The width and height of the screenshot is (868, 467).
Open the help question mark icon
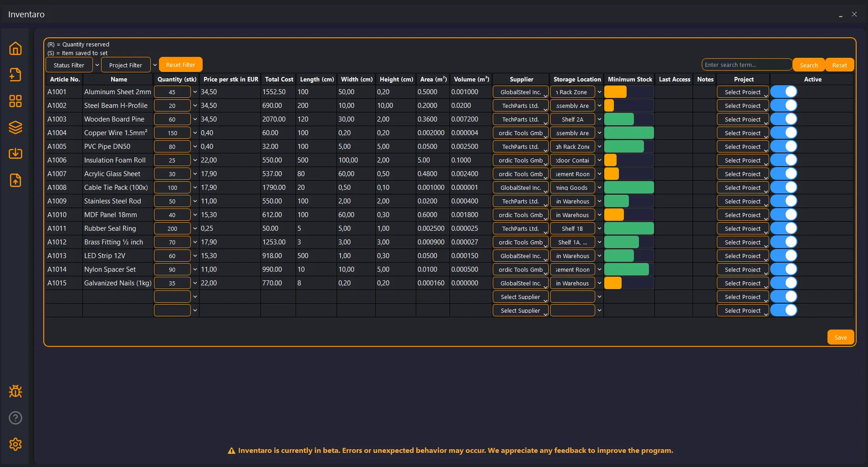[x=15, y=417]
